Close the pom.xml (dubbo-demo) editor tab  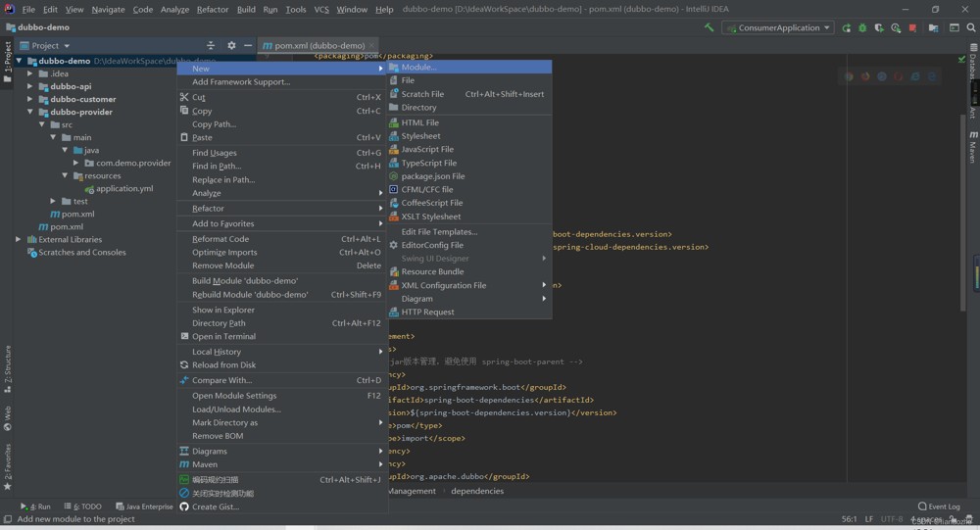click(x=371, y=45)
